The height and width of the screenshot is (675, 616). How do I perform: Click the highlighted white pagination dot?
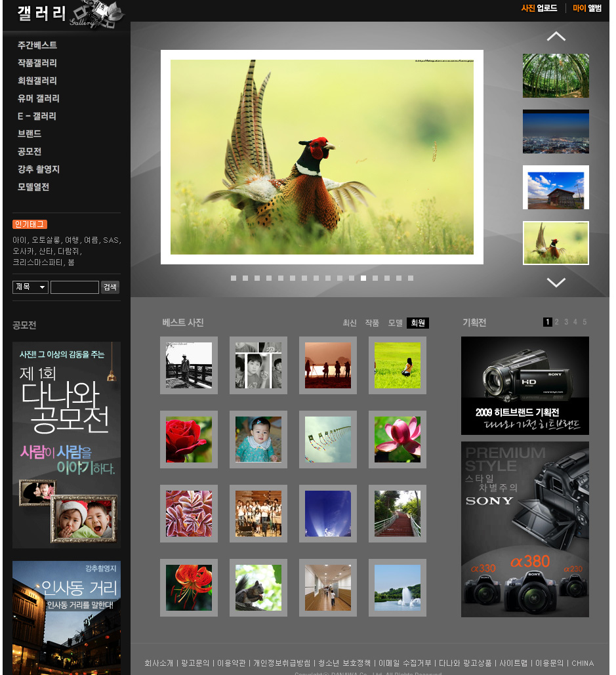[363, 278]
